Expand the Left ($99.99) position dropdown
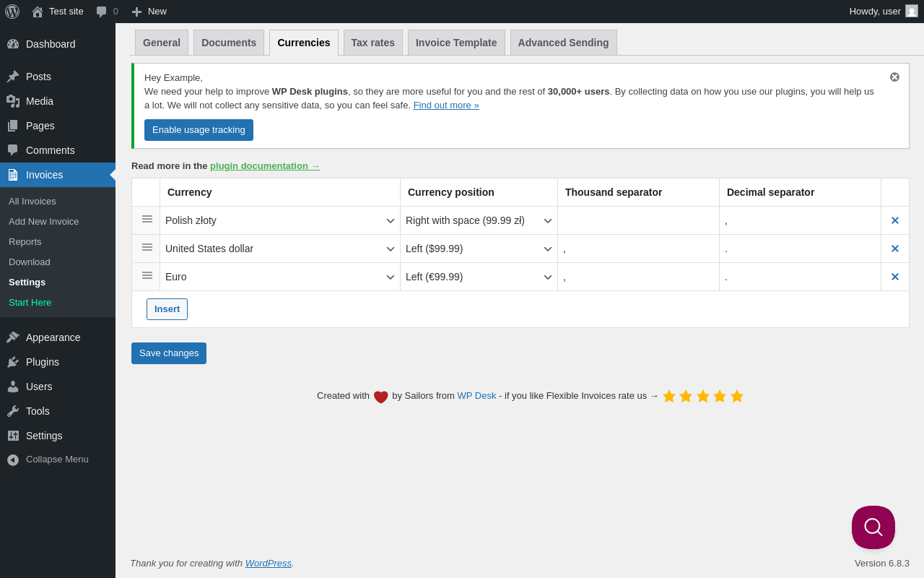 479,249
